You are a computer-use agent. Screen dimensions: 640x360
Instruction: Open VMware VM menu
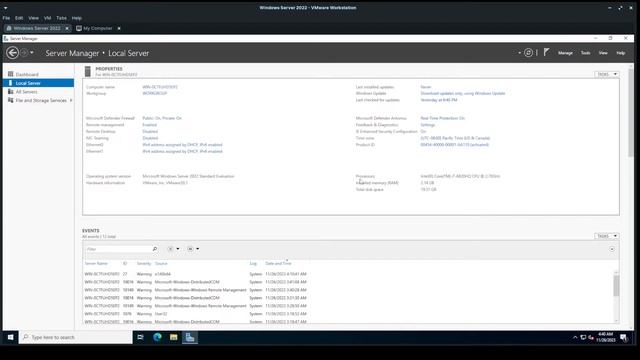[47, 18]
